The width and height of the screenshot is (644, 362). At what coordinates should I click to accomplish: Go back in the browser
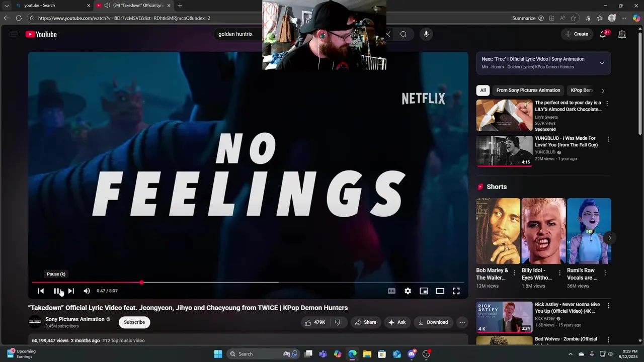(x=6, y=18)
